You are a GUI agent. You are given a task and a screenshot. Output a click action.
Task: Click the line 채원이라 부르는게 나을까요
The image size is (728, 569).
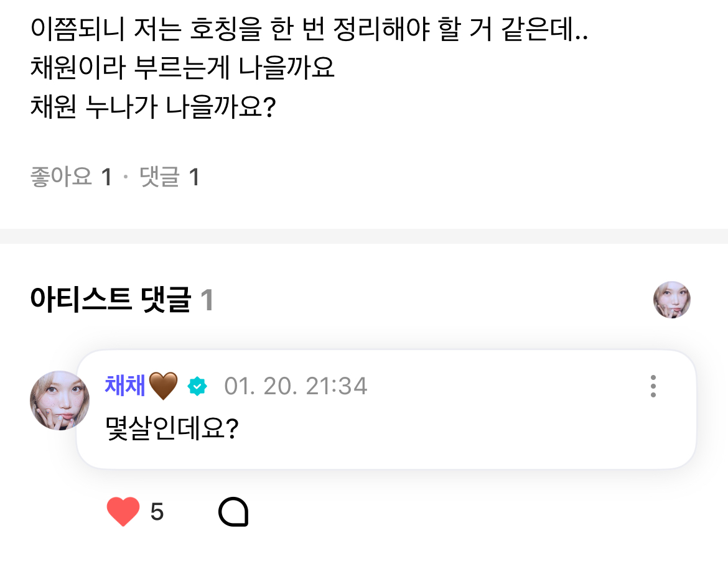click(x=182, y=68)
